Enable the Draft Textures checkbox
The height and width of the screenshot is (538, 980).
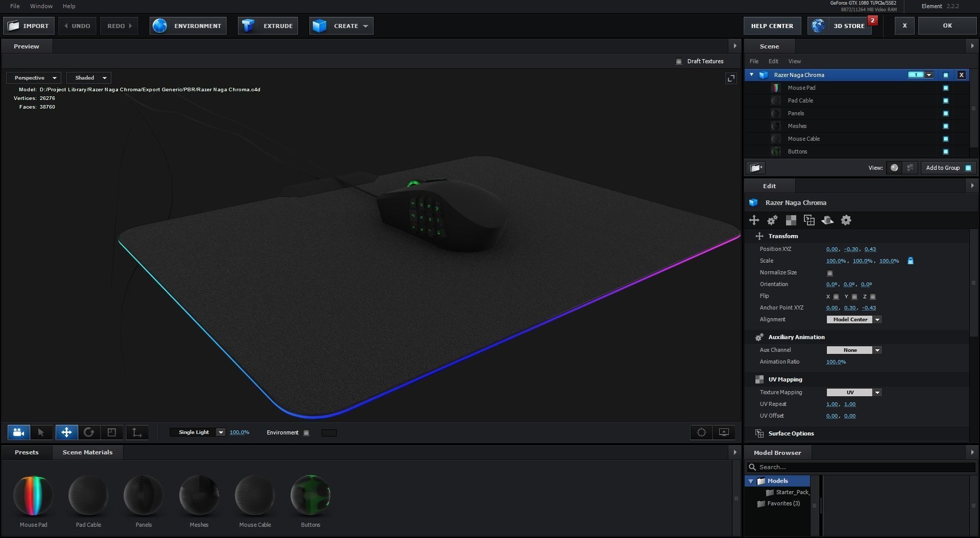679,61
